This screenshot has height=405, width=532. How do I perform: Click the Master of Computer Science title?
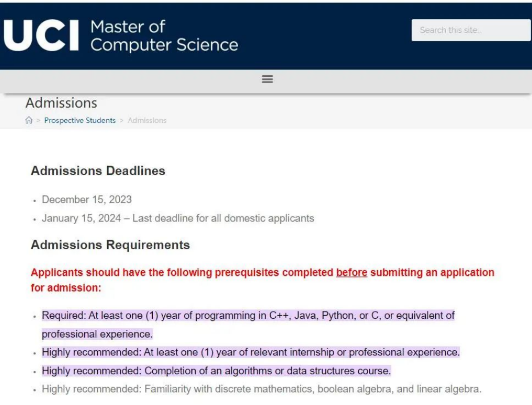tap(164, 36)
